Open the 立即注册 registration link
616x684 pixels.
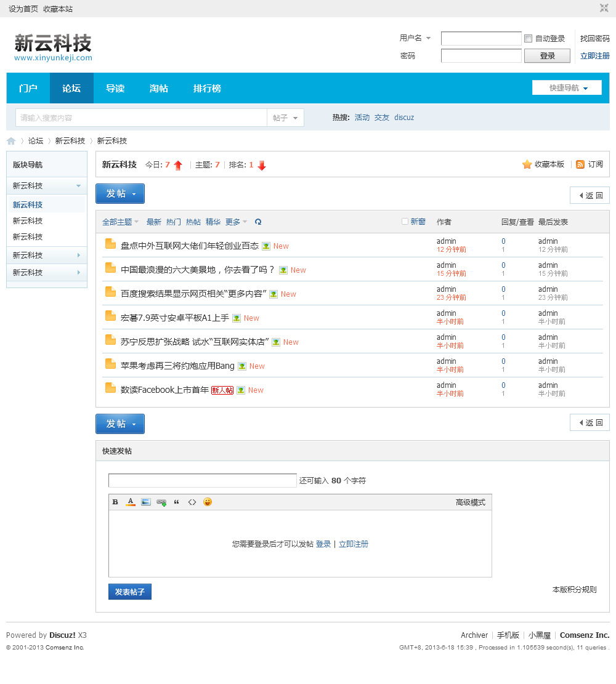(x=594, y=55)
